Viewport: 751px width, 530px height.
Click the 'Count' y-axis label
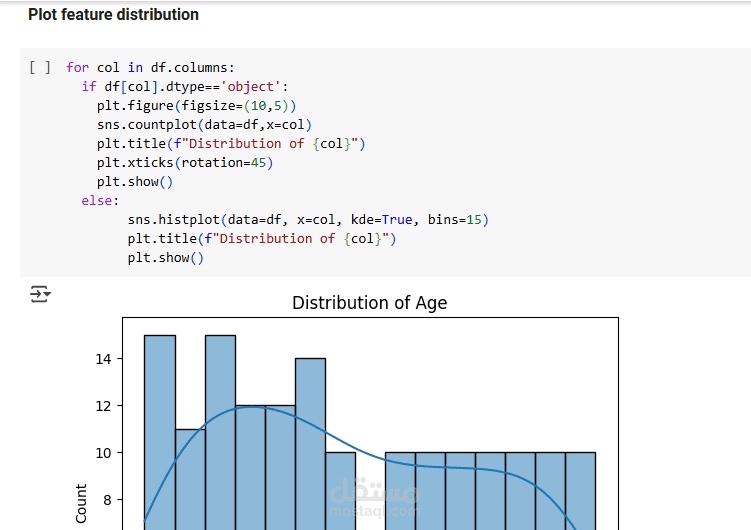[x=81, y=503]
